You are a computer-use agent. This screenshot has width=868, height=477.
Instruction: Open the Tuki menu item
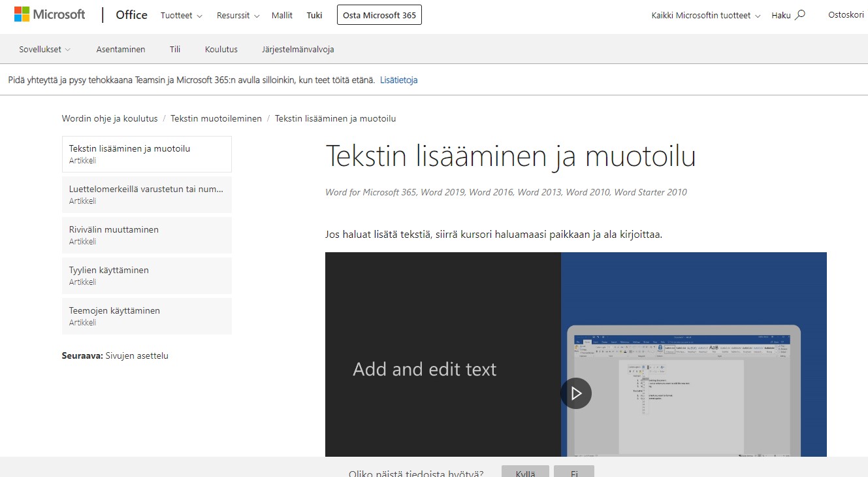pos(315,15)
